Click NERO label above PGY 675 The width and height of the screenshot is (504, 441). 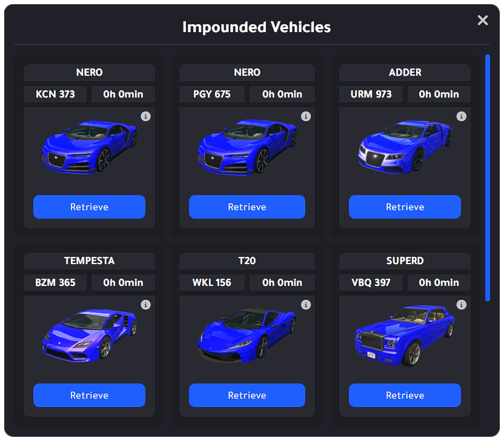pos(247,72)
